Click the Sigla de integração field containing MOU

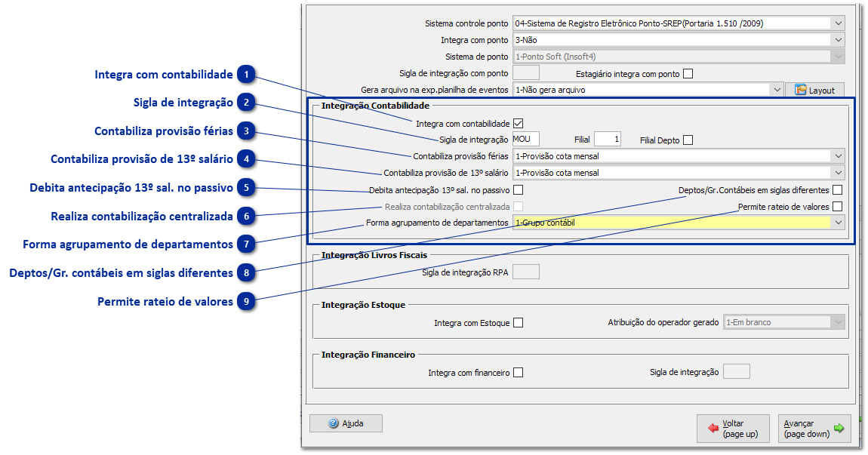pos(526,139)
